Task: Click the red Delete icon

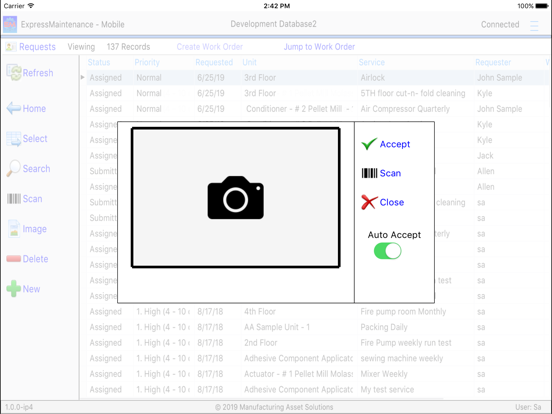Action: pos(14,259)
